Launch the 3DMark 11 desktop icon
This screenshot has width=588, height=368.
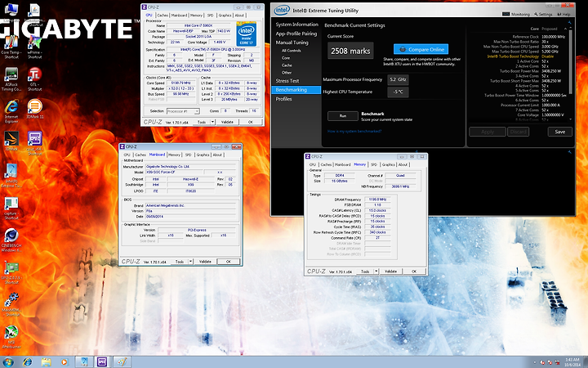pos(34,110)
